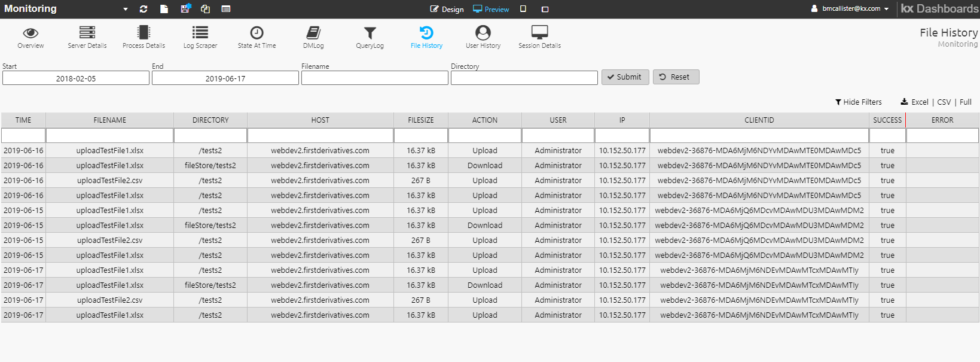Click the HOST column filter box
The width and height of the screenshot is (980, 362).
tap(320, 135)
